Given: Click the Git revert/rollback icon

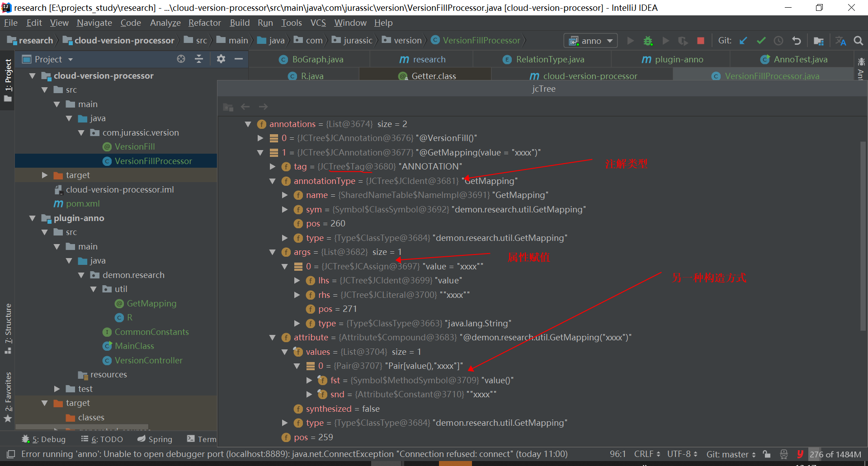Looking at the screenshot, I should click(x=796, y=41).
